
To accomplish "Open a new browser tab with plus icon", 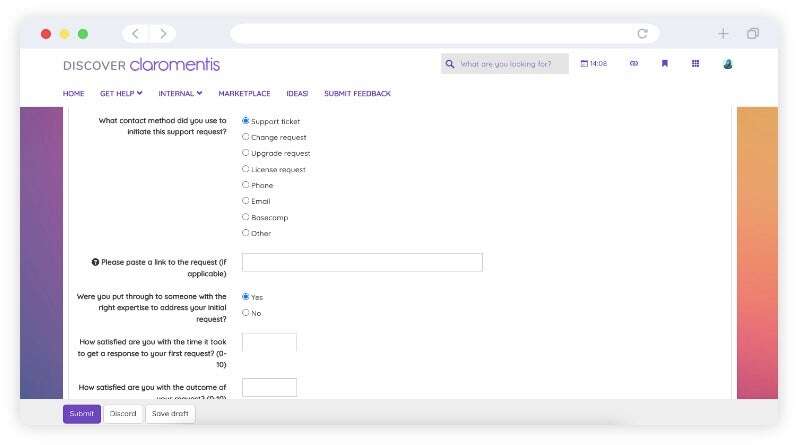I will click(x=723, y=33).
